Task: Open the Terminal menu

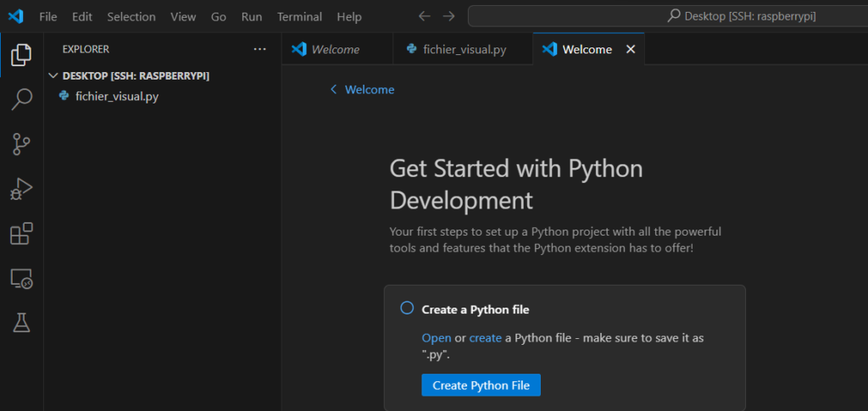Action: [299, 16]
